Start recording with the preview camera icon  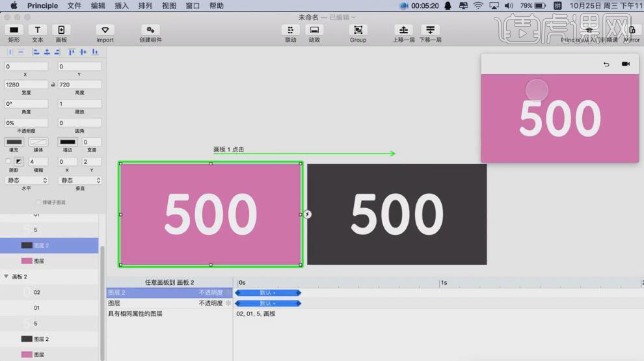625,64
